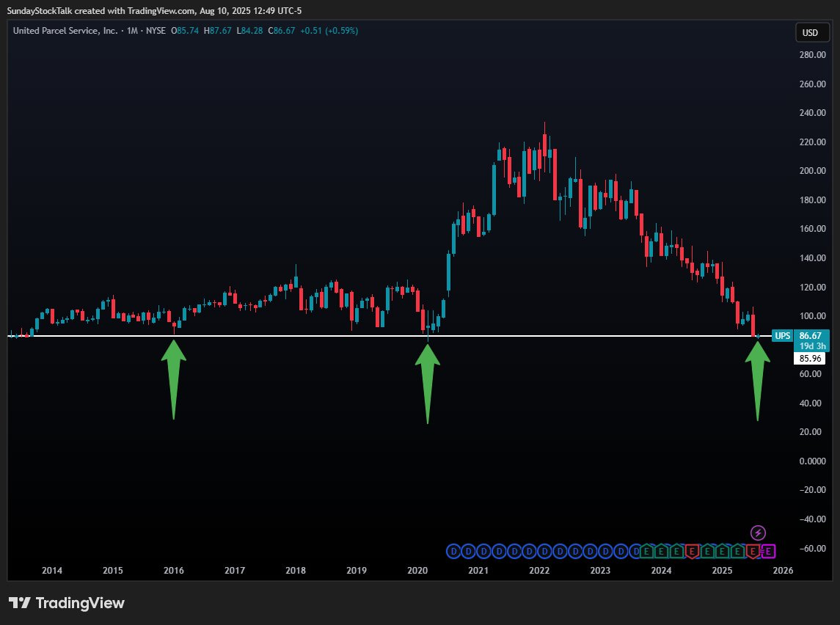Click the 2018 time axis label
This screenshot has height=625, width=840.
[x=296, y=571]
